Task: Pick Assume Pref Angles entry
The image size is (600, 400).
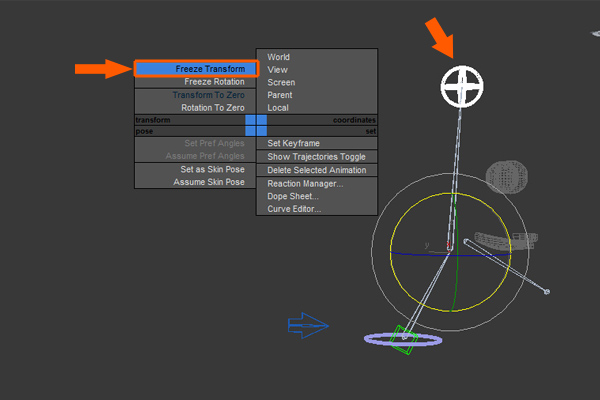Action: 195,156
